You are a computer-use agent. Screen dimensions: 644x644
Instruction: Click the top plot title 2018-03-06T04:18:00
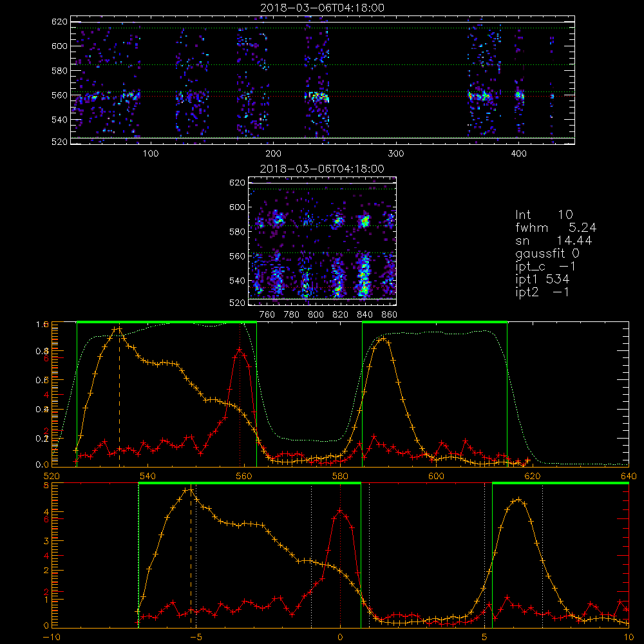point(323,8)
